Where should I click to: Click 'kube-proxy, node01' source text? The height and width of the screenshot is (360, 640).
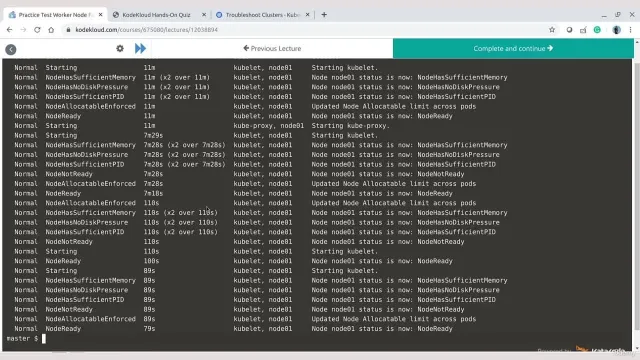pyautogui.click(x=269, y=126)
